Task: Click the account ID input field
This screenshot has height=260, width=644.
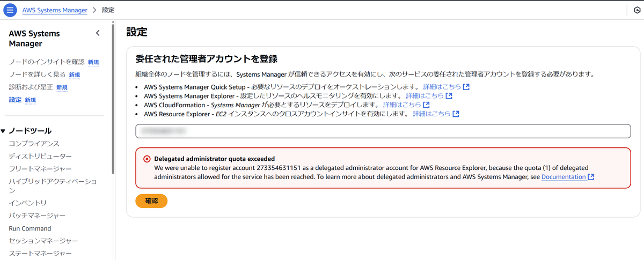Action: [383, 131]
